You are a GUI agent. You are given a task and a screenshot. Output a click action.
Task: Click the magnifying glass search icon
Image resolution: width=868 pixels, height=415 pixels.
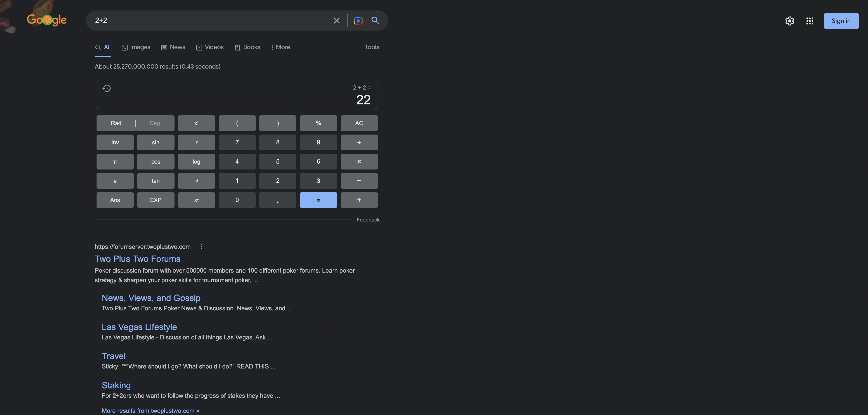[x=375, y=21]
